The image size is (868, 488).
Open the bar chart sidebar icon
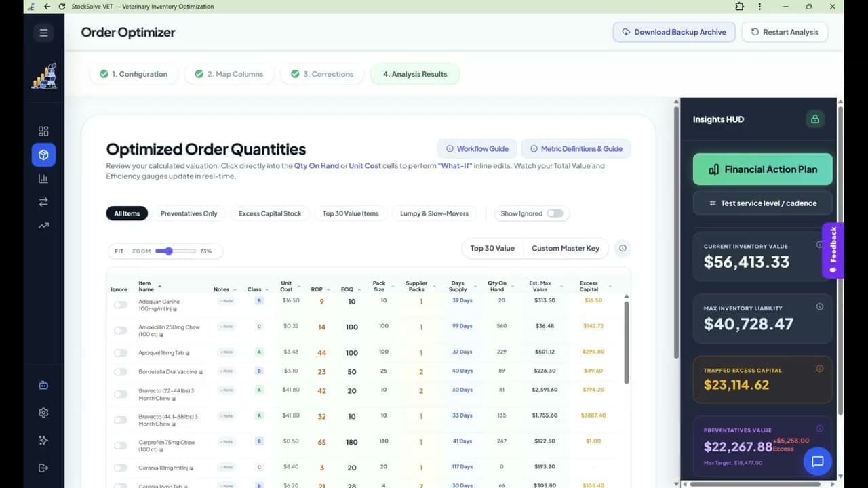[x=43, y=179]
